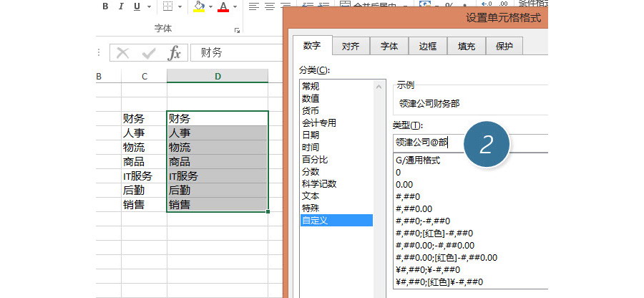Select column C header
The height and width of the screenshot is (298, 644).
click(x=144, y=76)
